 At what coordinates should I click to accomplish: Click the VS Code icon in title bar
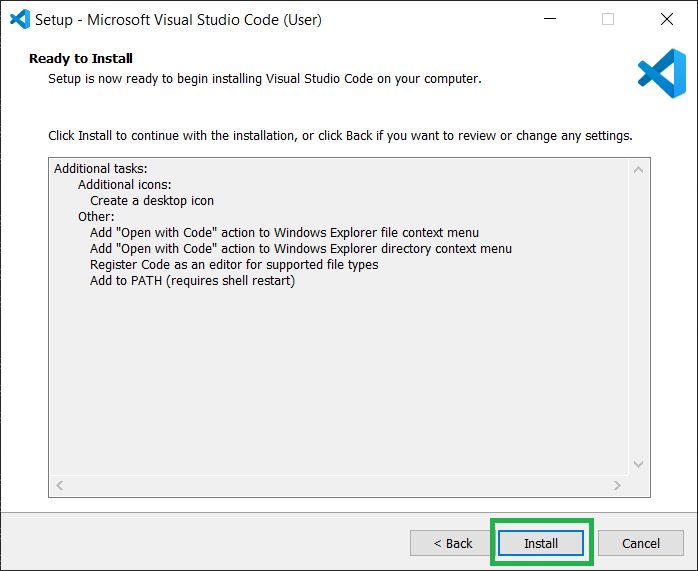pyautogui.click(x=20, y=19)
